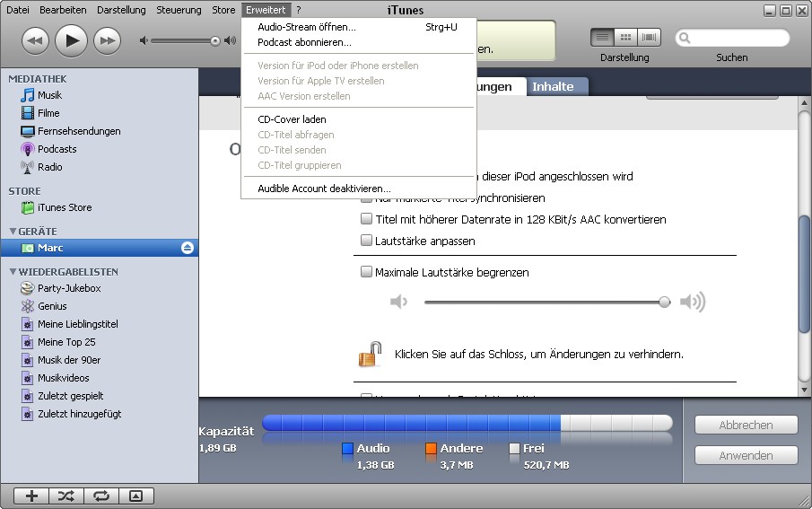Enable Lautstärke anpassen checkbox
Image resolution: width=812 pixels, height=509 pixels.
[366, 241]
